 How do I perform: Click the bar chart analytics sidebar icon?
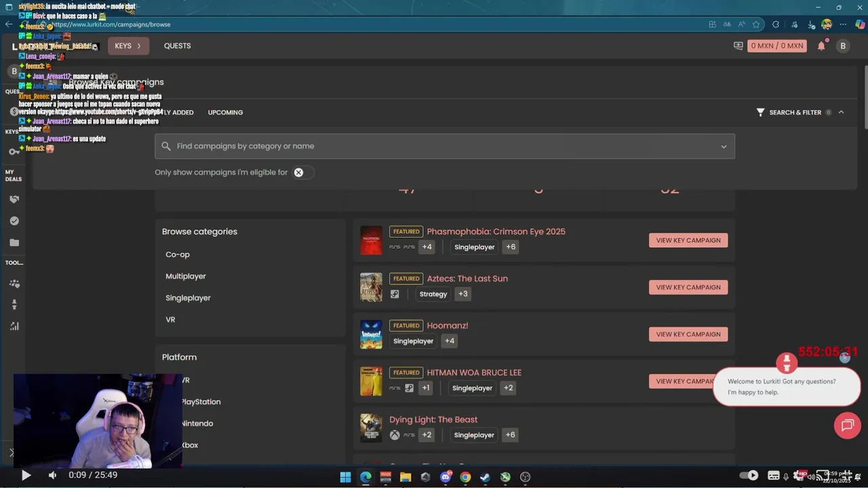[x=14, y=326]
